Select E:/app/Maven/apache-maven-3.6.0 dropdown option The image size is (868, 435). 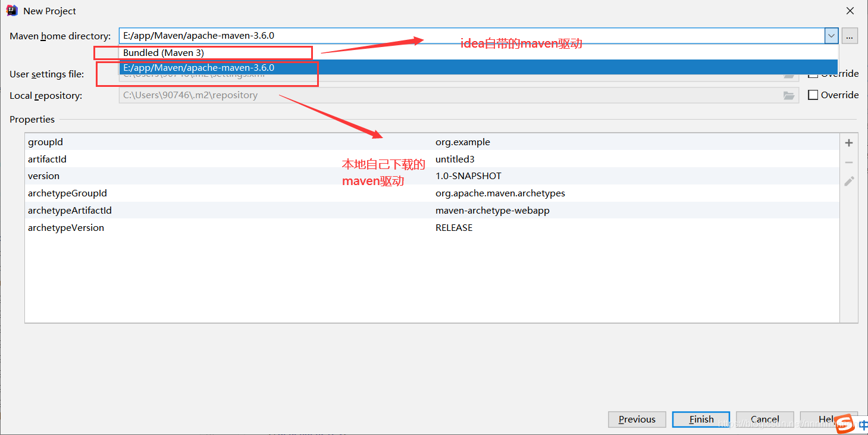(x=478, y=67)
